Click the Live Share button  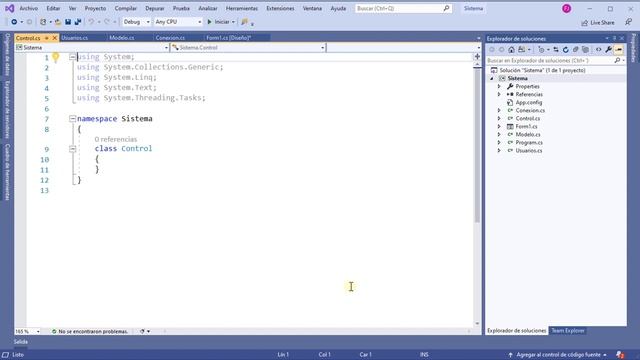click(x=598, y=23)
